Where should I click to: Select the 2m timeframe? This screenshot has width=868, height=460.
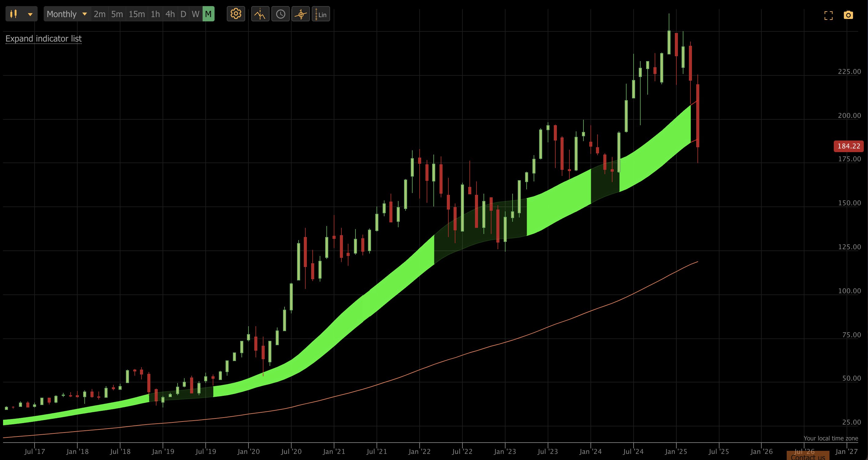point(99,14)
